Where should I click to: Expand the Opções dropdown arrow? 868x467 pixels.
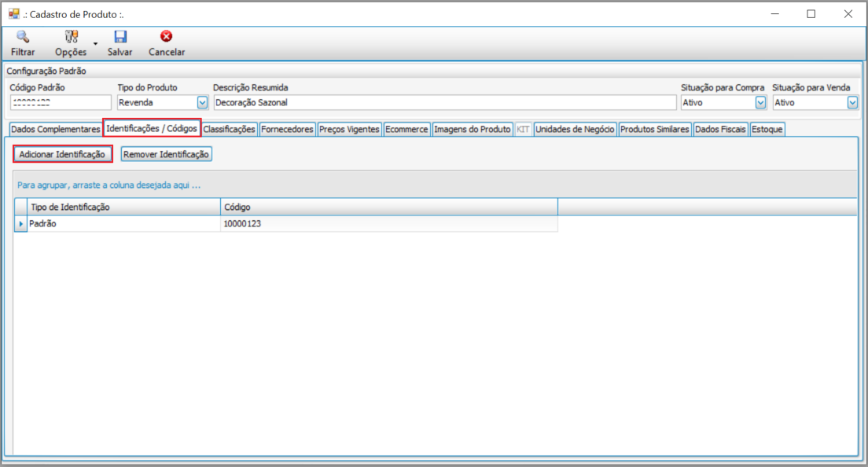pos(95,44)
